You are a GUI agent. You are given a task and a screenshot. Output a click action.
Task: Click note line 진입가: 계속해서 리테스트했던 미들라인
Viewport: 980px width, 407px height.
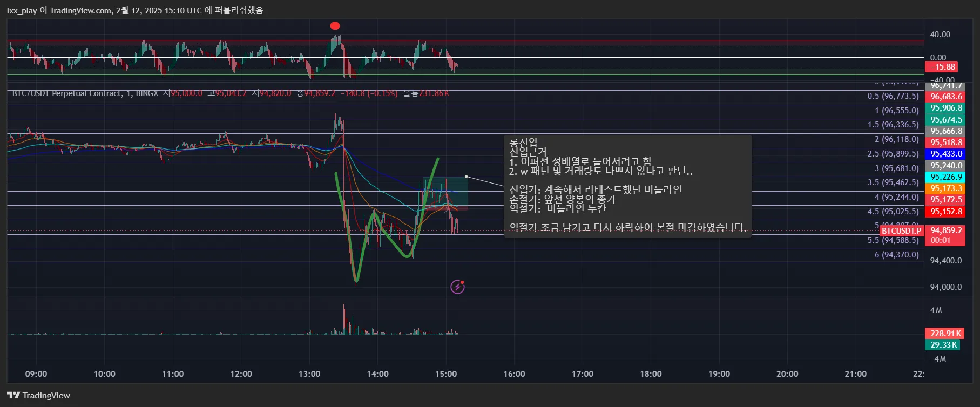(596, 189)
